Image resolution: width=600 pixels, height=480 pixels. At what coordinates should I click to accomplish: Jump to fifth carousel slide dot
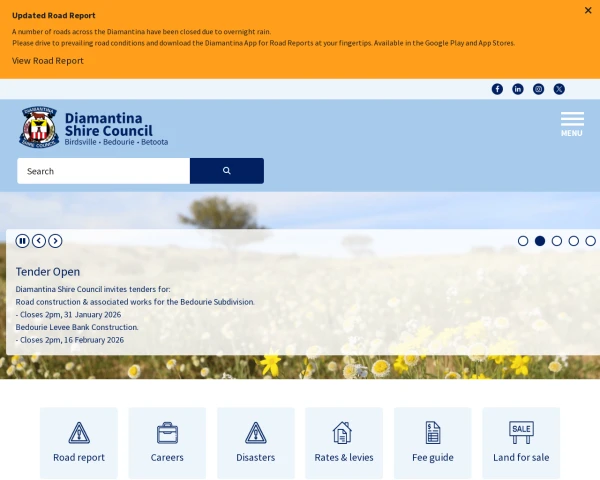[590, 241]
